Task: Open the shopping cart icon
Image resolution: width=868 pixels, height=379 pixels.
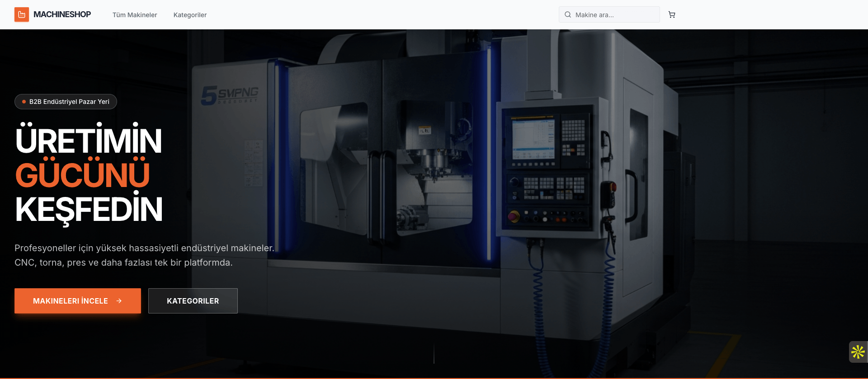Action: click(x=672, y=14)
